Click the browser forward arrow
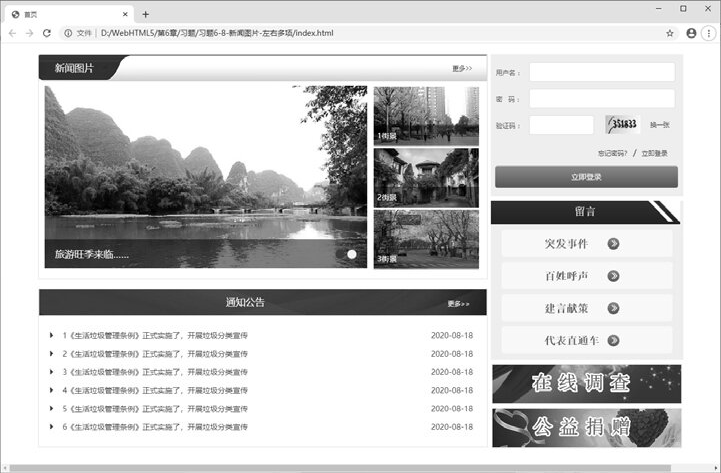Viewport: 721px width, 473px height. pos(29,33)
